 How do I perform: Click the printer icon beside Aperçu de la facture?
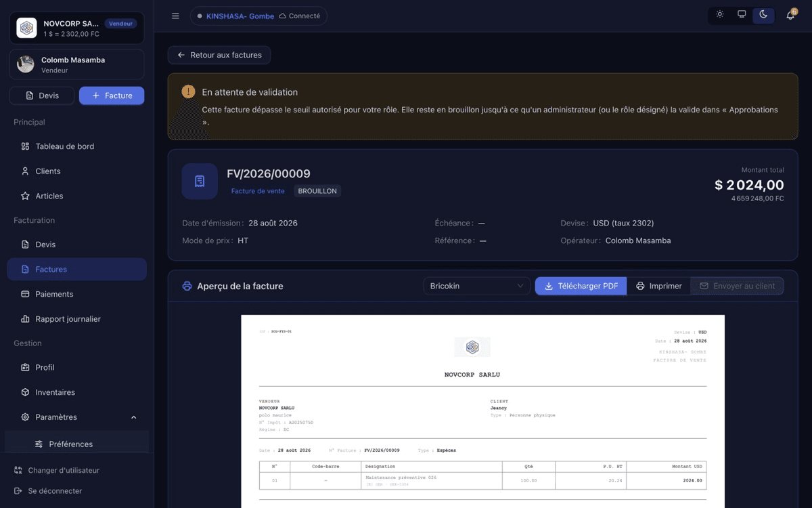[x=187, y=286]
